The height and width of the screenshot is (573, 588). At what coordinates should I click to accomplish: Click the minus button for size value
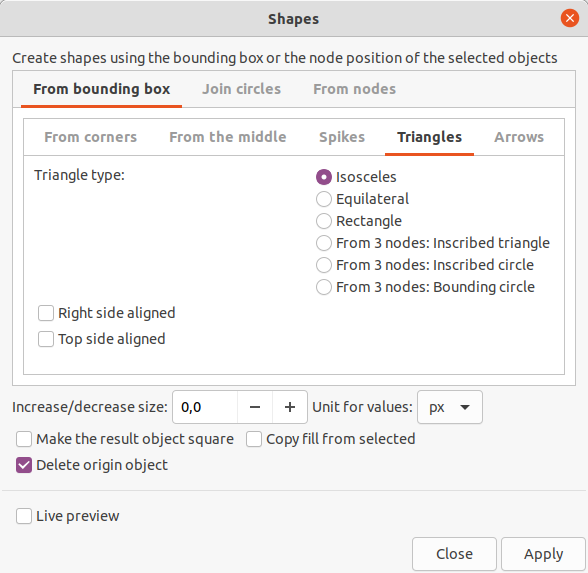click(x=255, y=407)
